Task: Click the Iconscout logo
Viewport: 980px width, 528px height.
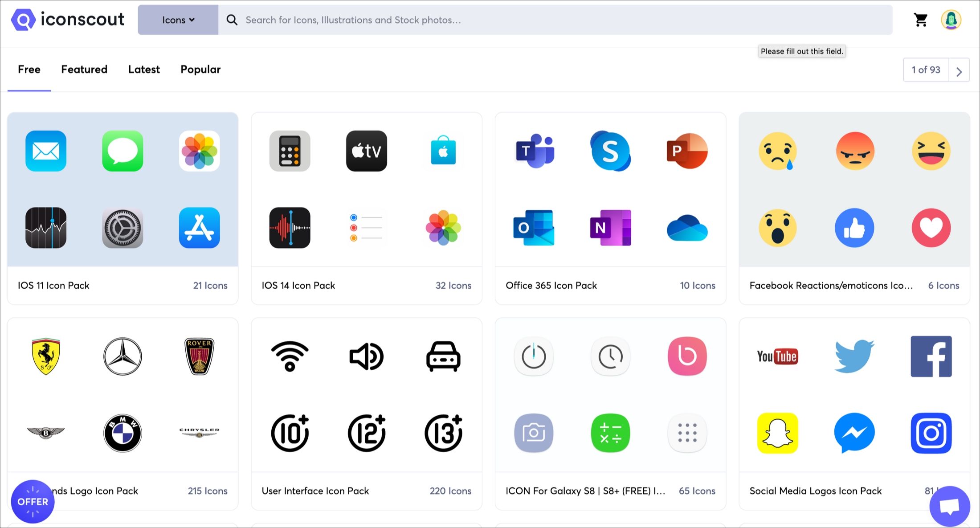Action: [x=68, y=20]
